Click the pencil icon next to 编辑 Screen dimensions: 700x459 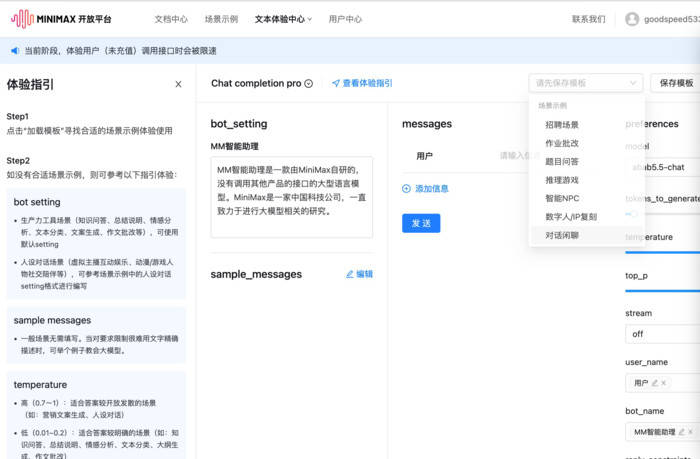click(x=350, y=274)
